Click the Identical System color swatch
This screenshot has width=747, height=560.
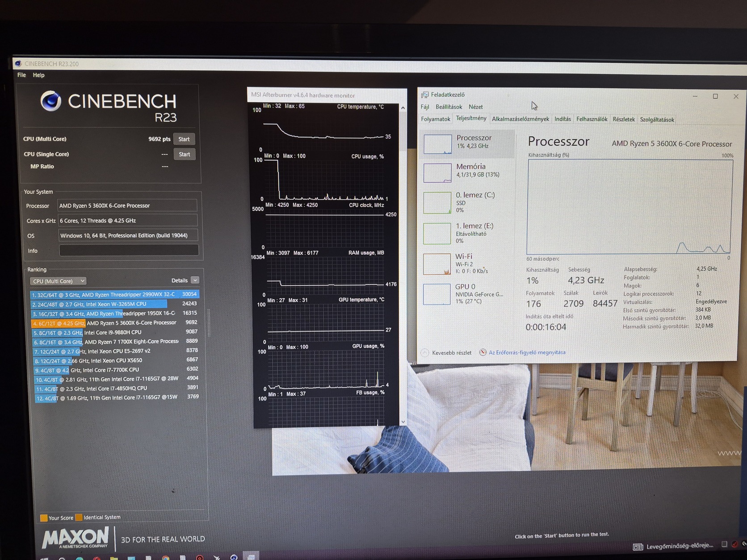79,518
